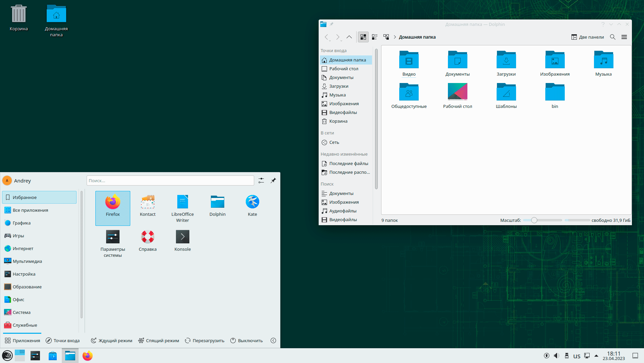This screenshot has width=644, height=363.
Task: Switch Dolphin to icons view mode
Action: 363,37
